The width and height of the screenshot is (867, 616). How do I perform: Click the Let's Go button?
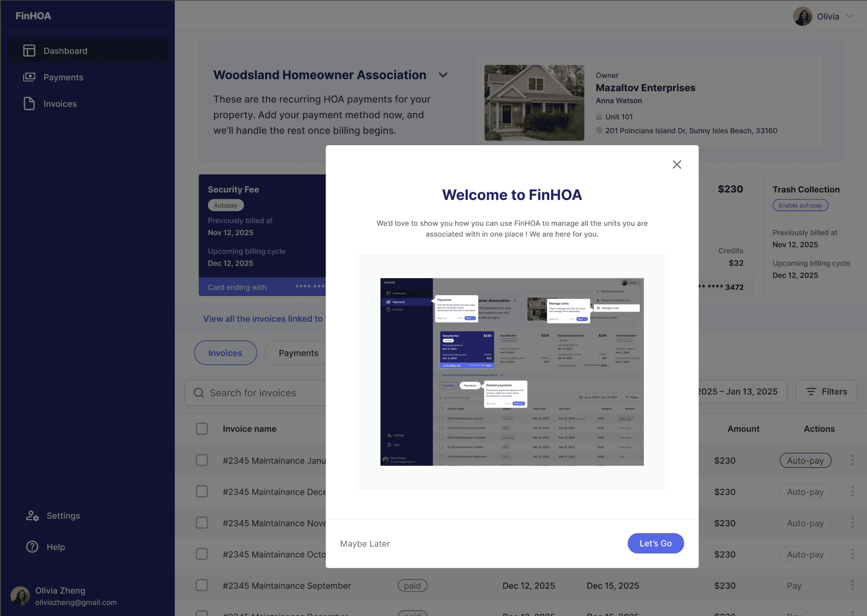[x=655, y=543]
